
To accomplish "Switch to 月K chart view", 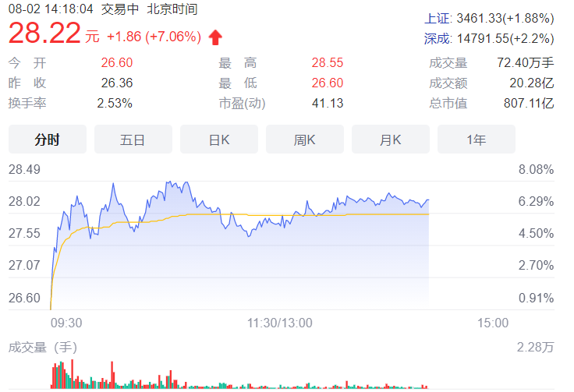I will tap(391, 139).
